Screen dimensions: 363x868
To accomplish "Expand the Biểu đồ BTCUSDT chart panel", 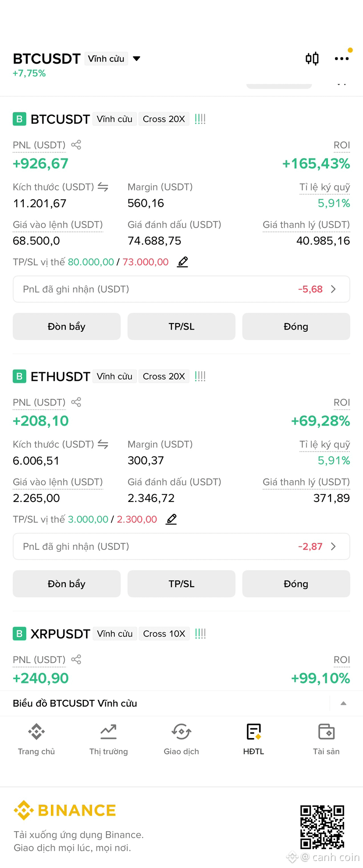I will coord(344,703).
